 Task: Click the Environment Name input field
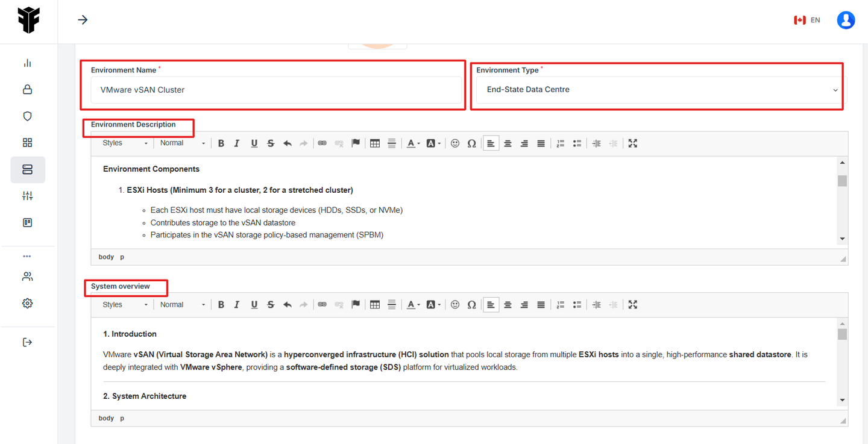[276, 90]
